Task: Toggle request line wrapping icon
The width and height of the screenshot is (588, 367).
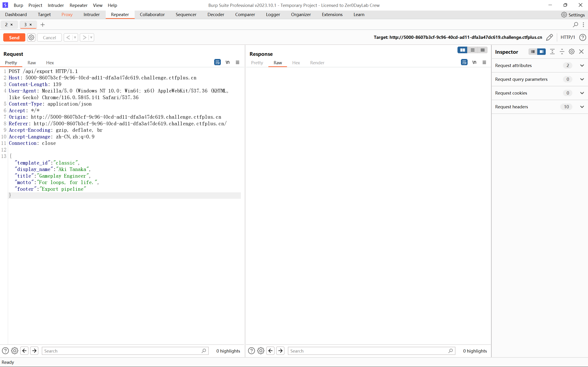Action: click(x=217, y=62)
